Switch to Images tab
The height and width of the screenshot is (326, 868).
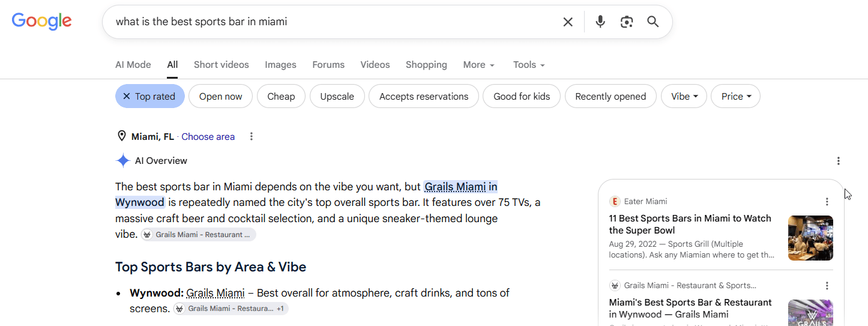click(281, 65)
